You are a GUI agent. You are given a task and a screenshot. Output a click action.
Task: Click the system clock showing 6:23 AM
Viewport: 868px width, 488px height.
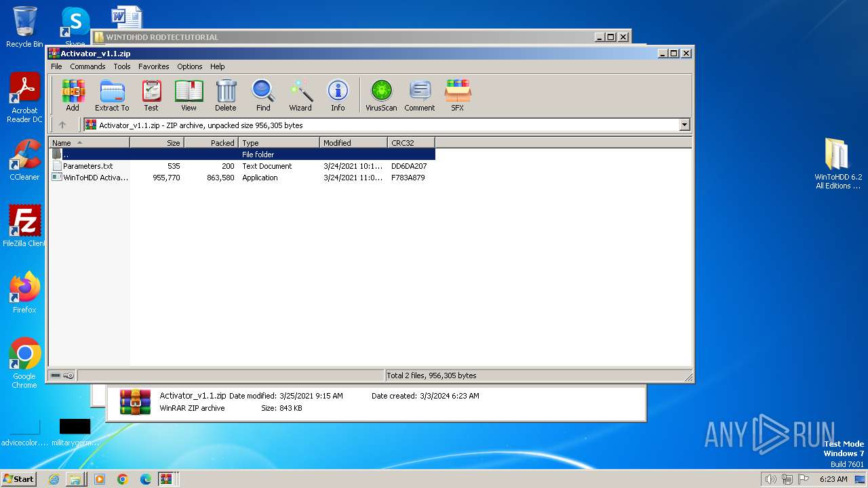(x=833, y=479)
